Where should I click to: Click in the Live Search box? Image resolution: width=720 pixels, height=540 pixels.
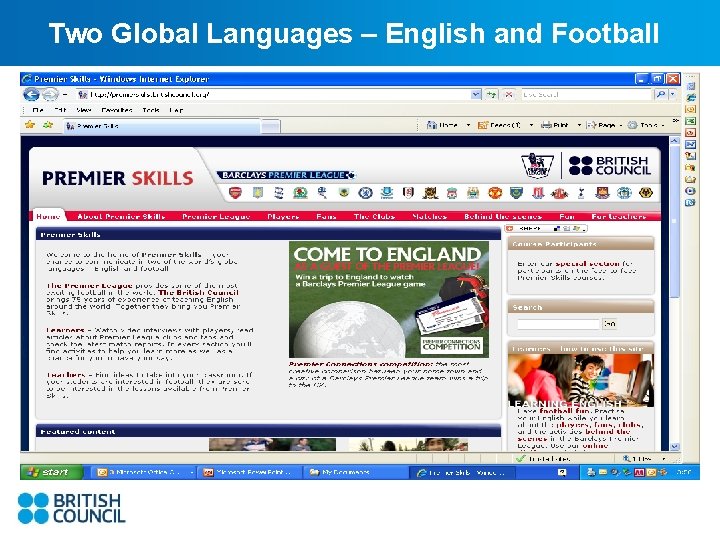coord(586,95)
